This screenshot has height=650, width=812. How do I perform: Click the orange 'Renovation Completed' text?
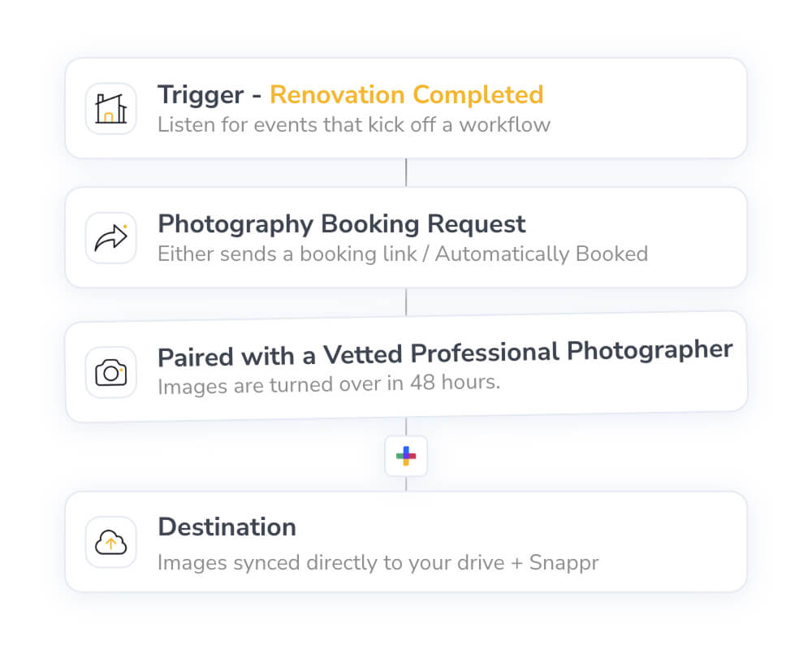point(406,94)
